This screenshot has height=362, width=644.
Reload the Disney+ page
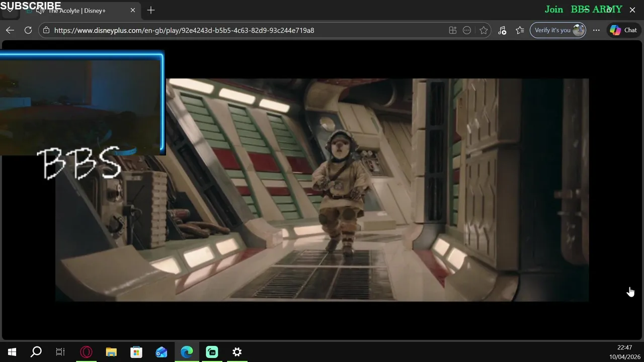[28, 30]
